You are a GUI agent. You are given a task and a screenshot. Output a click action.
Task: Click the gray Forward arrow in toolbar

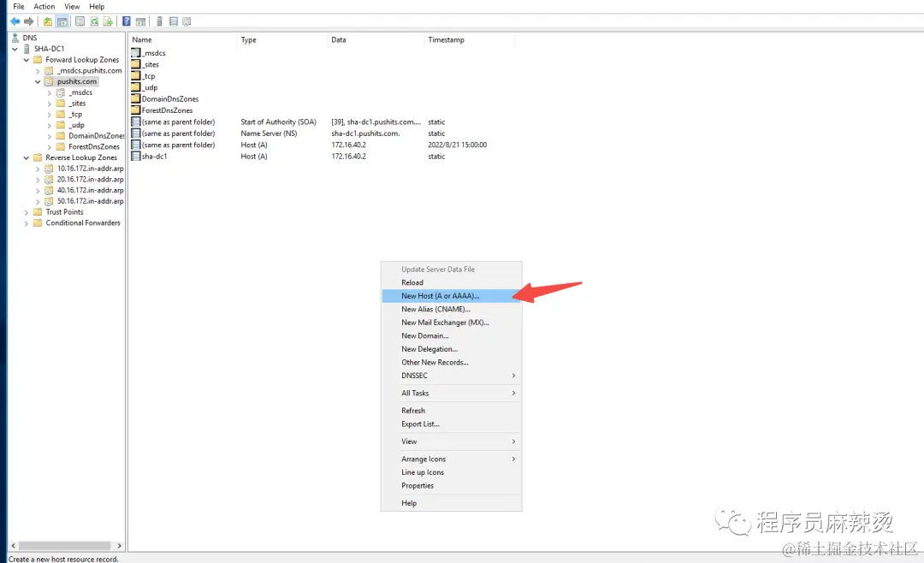point(29,21)
